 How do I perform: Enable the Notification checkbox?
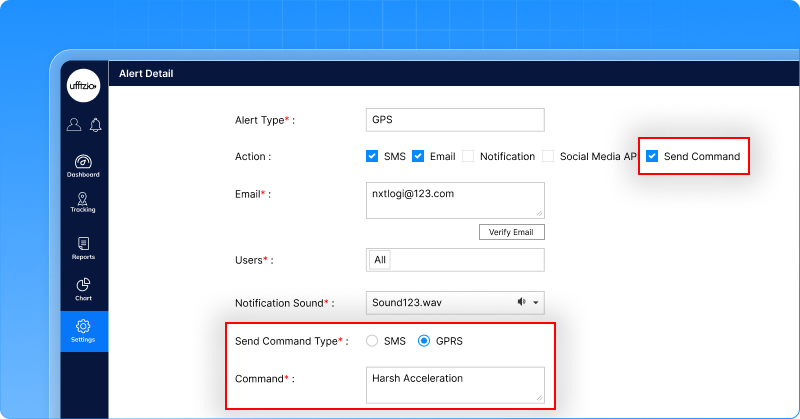(x=468, y=157)
